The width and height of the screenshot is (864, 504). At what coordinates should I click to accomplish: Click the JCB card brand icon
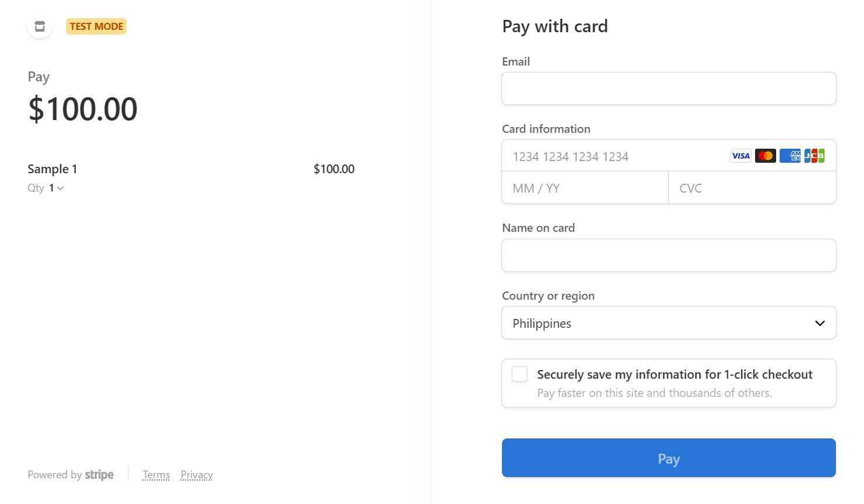pyautogui.click(x=814, y=156)
